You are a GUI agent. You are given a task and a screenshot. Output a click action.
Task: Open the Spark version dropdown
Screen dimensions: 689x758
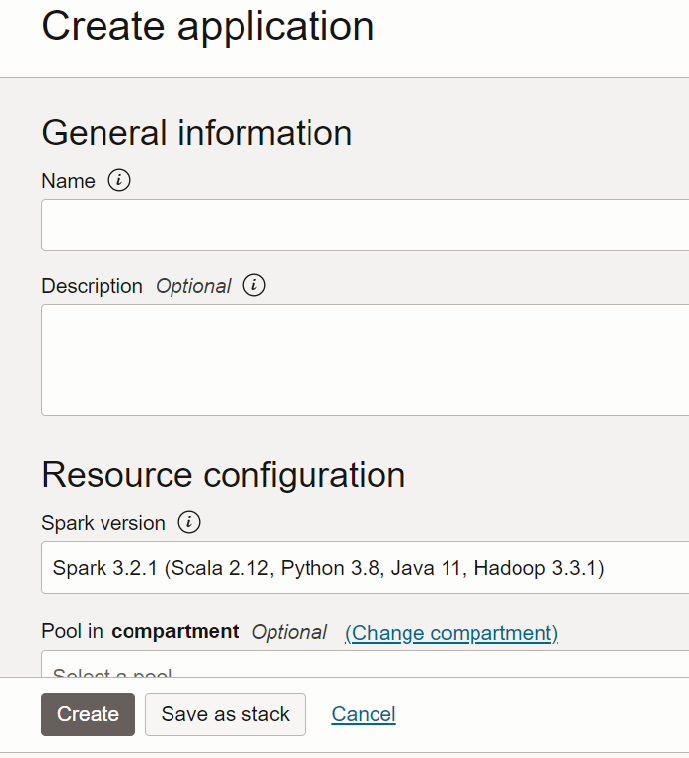tap(365, 568)
